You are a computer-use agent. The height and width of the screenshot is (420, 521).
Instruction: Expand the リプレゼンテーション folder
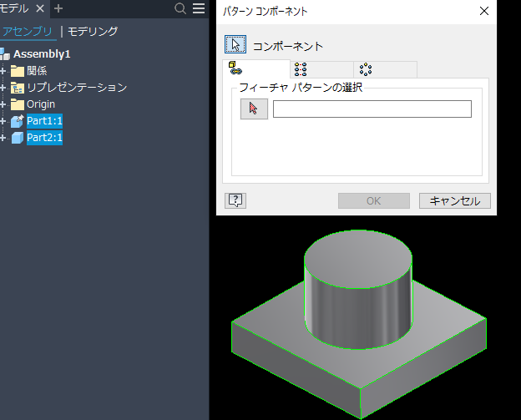3,88
